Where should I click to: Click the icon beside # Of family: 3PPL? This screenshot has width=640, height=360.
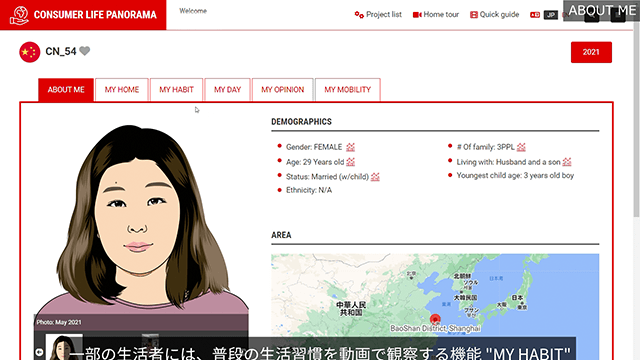click(521, 147)
